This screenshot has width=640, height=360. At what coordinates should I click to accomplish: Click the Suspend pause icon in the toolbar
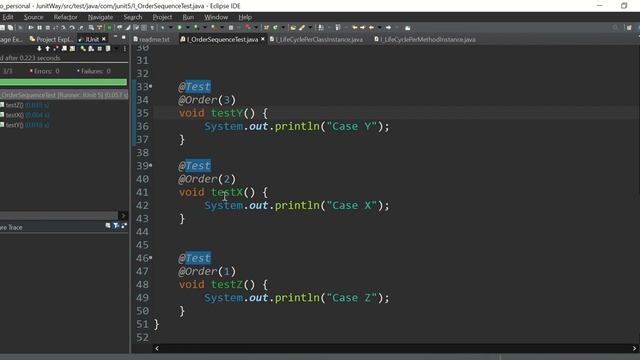[40, 27]
